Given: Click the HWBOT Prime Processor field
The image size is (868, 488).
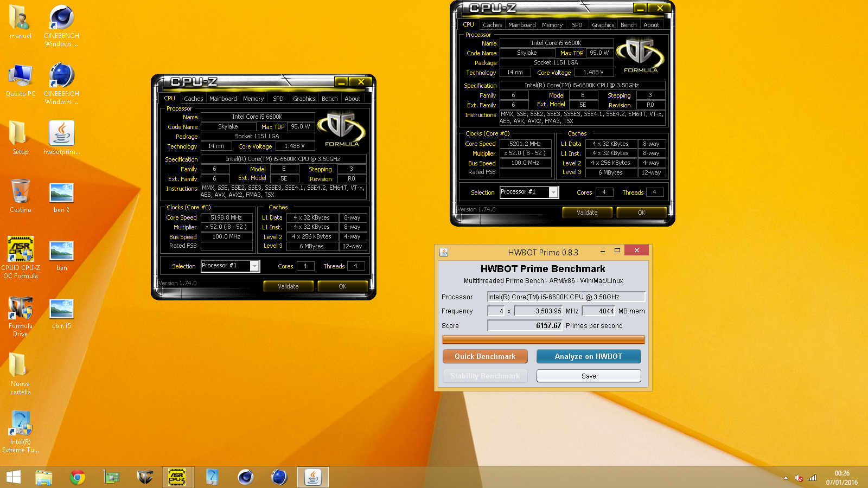Looking at the screenshot, I should click(x=566, y=297).
